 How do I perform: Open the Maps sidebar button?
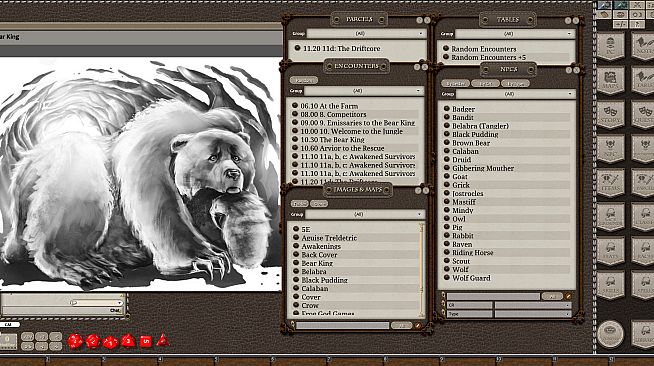pyautogui.click(x=611, y=80)
